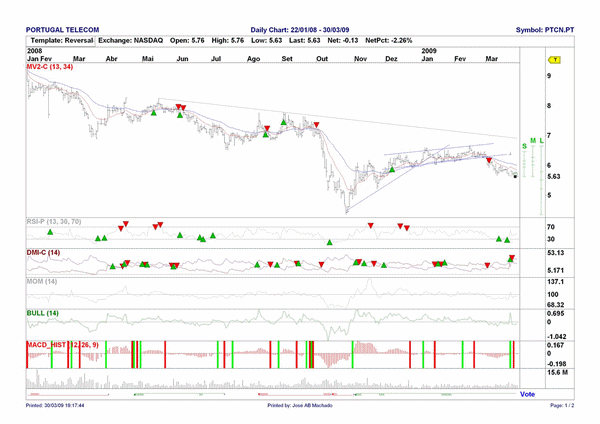Click the Net: -0.13 value
The width and height of the screenshot is (600, 424).
coord(343,41)
